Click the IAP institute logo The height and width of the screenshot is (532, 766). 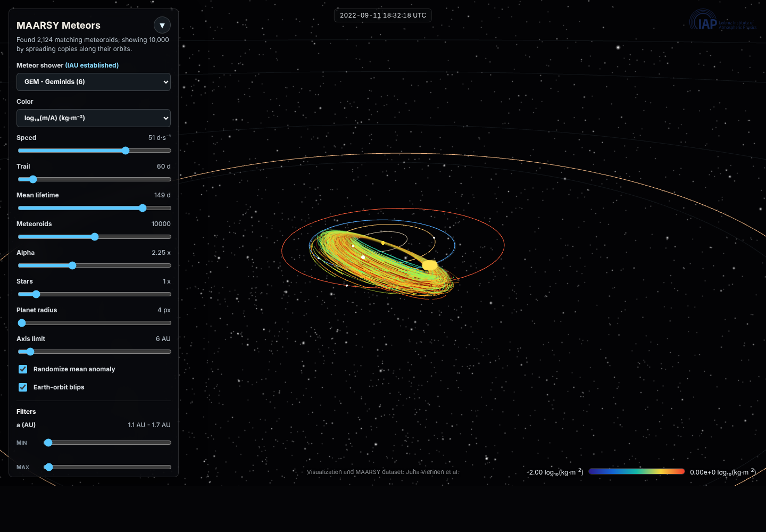click(x=722, y=20)
